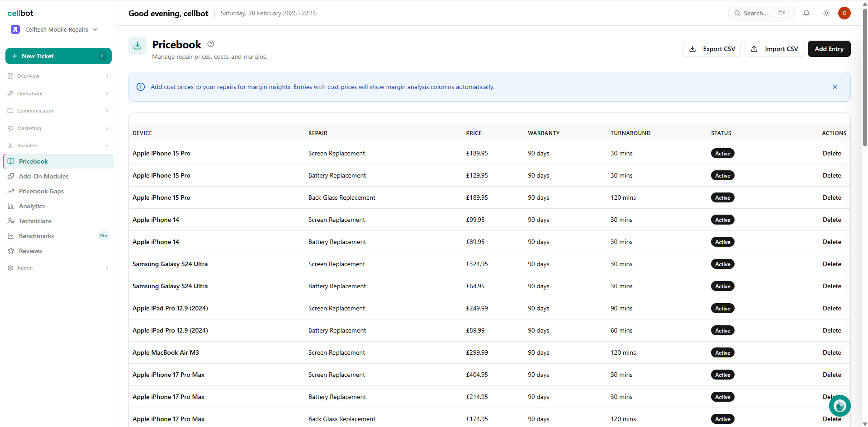The image size is (868, 427).
Task: Click the Pricebook help question-mark icon
Action: click(211, 44)
